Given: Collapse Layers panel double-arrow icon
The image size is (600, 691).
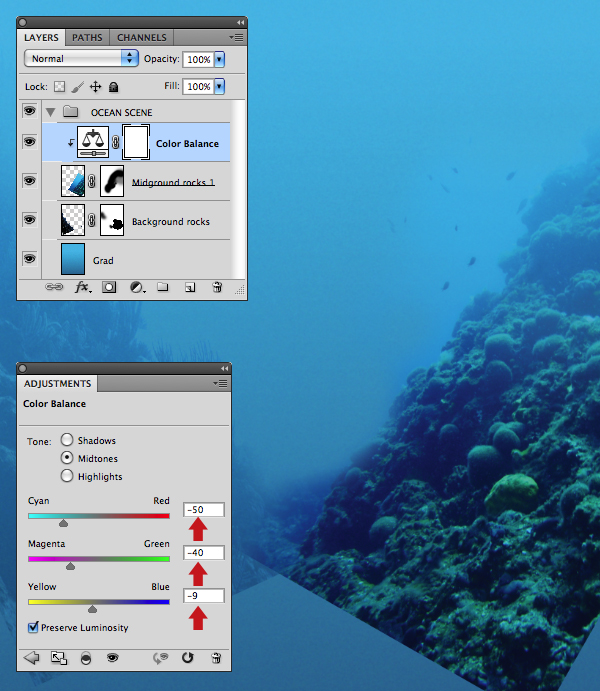Looking at the screenshot, I should coord(240,22).
